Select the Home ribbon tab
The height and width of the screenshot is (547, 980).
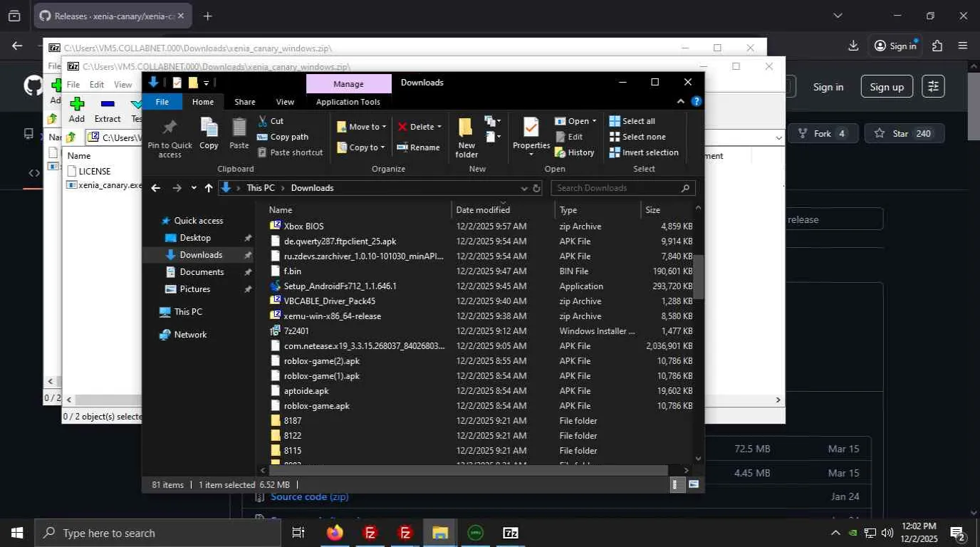(x=203, y=102)
